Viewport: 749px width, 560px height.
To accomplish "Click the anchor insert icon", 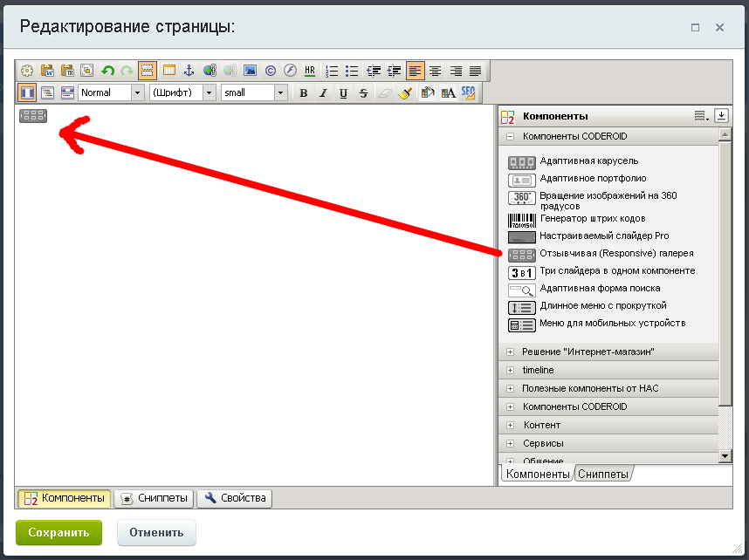I will coord(188,71).
